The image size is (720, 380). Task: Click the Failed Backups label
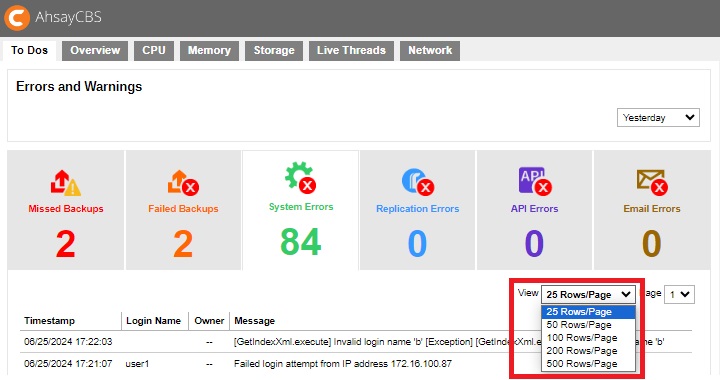[x=183, y=208]
